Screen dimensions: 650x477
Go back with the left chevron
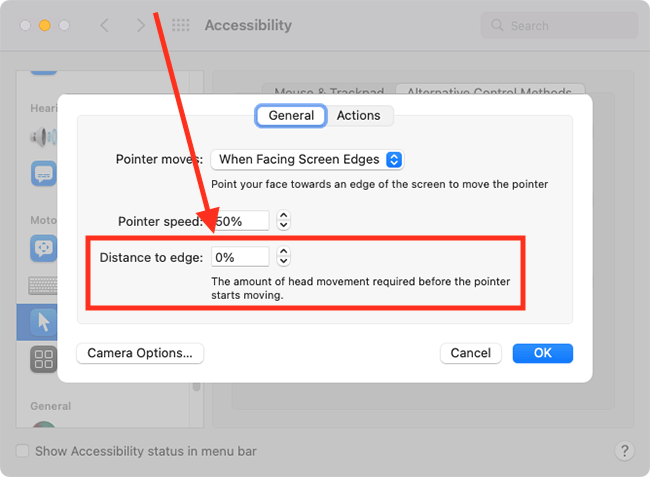coord(105,25)
